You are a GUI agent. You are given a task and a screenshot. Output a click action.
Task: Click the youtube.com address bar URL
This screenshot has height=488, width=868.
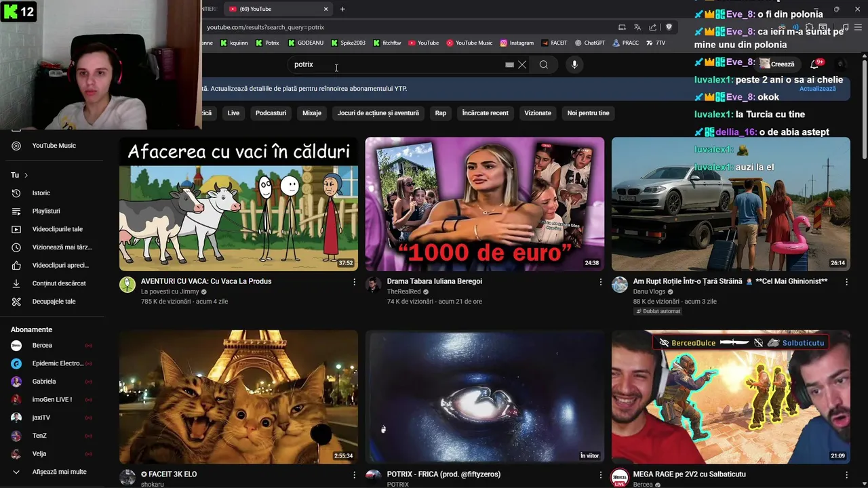265,27
